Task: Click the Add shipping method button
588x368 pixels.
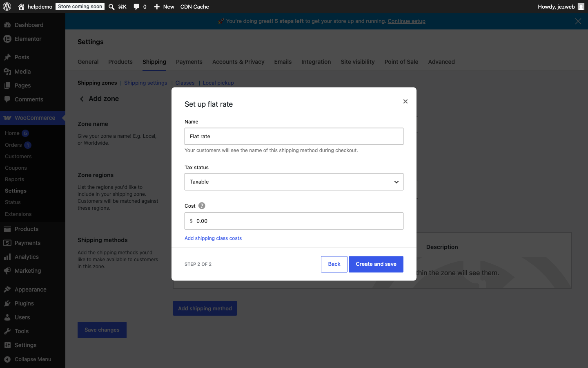Action: pyautogui.click(x=205, y=308)
